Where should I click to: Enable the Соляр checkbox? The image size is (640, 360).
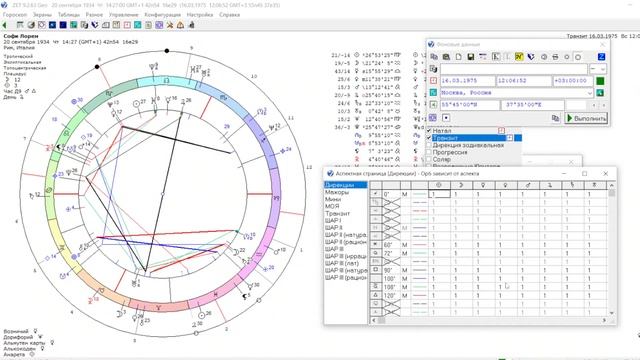coord(429,159)
